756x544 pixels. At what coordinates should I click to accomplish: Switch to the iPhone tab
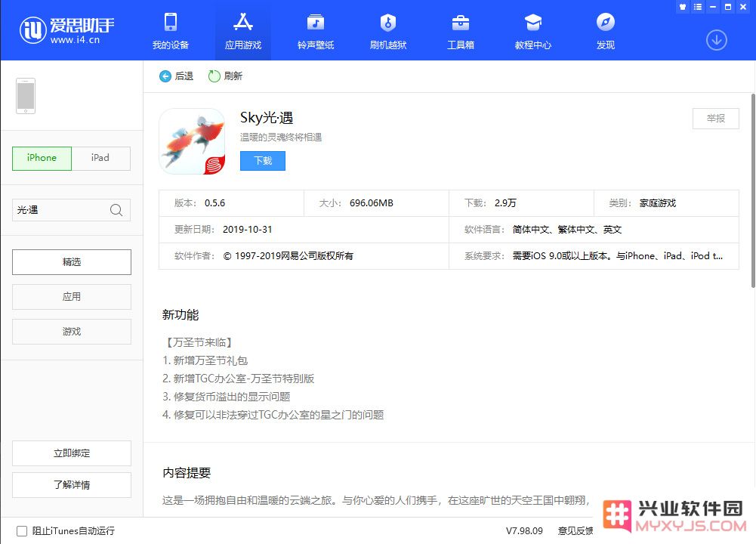42,158
